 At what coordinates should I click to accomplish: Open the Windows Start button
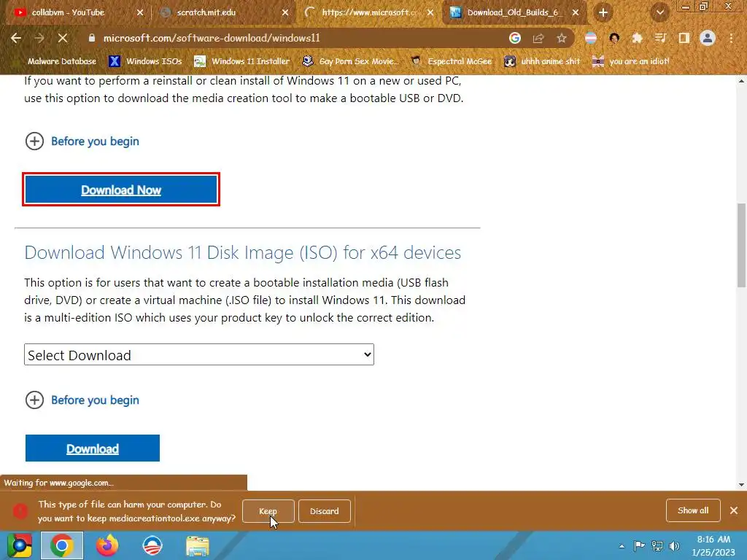pyautogui.click(x=20, y=545)
